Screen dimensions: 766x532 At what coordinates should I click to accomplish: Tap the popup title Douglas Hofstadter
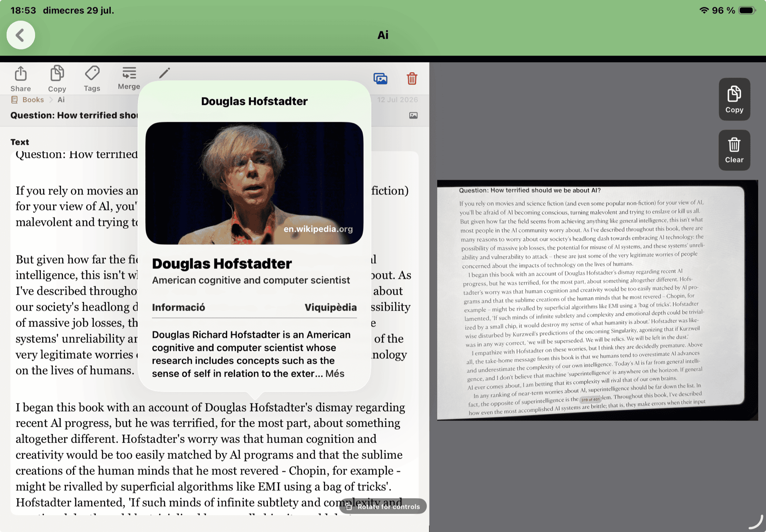254,101
